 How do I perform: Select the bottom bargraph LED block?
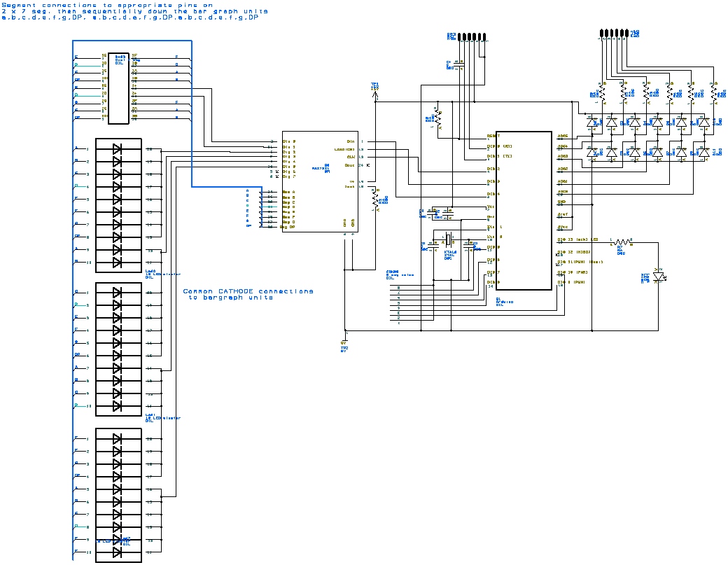tap(118, 496)
